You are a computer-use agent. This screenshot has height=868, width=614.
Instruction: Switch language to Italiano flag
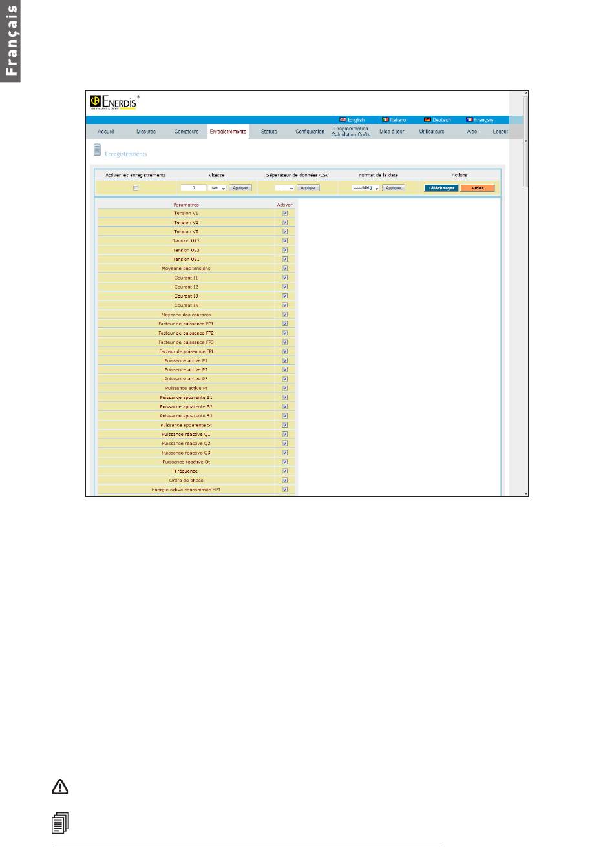click(385, 119)
